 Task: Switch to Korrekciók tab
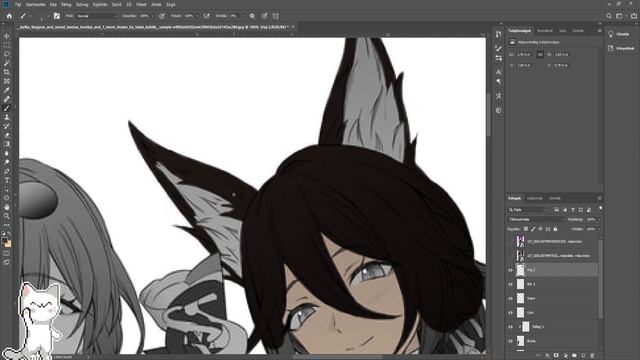[544, 31]
